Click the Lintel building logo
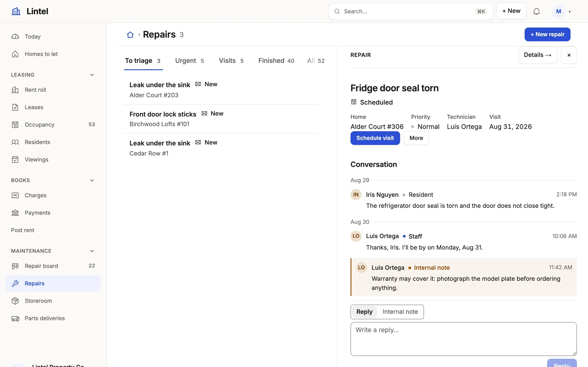The height and width of the screenshot is (367, 588). [16, 11]
